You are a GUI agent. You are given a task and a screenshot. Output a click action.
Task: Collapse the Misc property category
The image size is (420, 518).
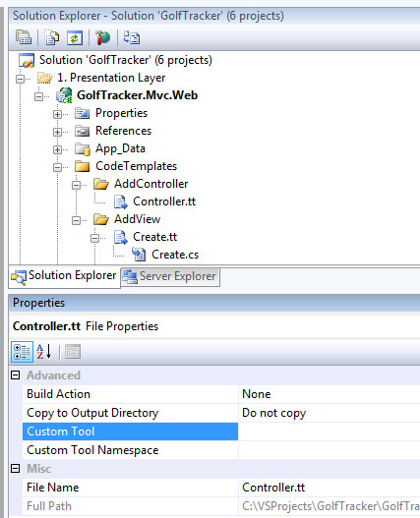coord(15,469)
